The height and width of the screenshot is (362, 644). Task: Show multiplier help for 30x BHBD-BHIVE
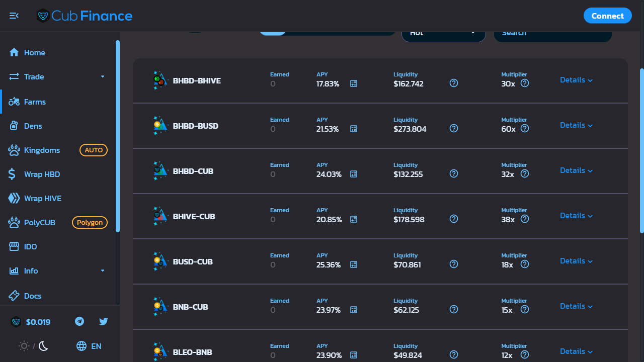525,83
